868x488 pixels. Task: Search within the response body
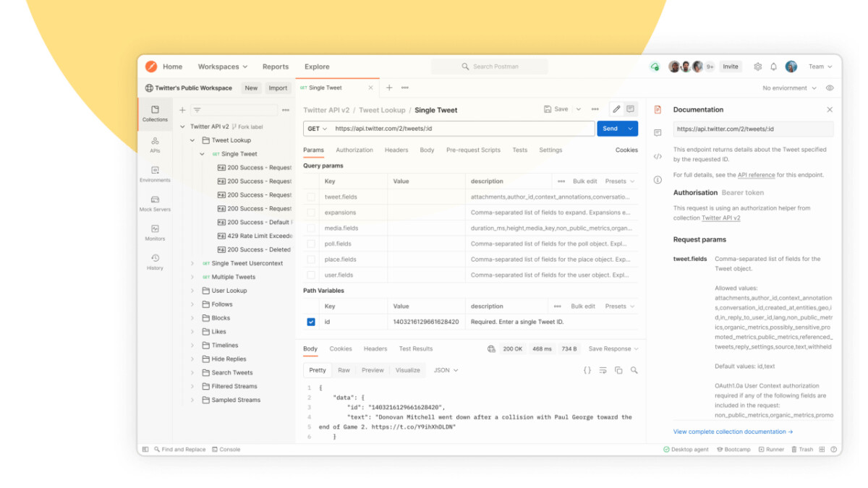(x=634, y=369)
